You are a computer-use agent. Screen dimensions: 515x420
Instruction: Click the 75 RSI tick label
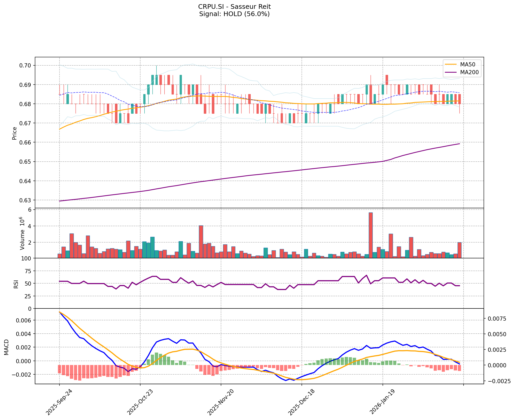(x=28, y=271)
